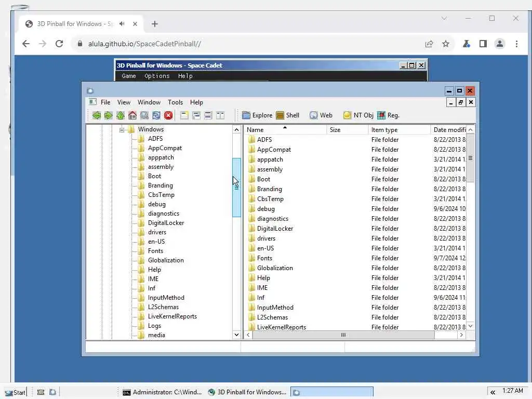This screenshot has width=532, height=399.
Task: Click file list horizontal scroll-right arrow
Action: (x=461, y=335)
